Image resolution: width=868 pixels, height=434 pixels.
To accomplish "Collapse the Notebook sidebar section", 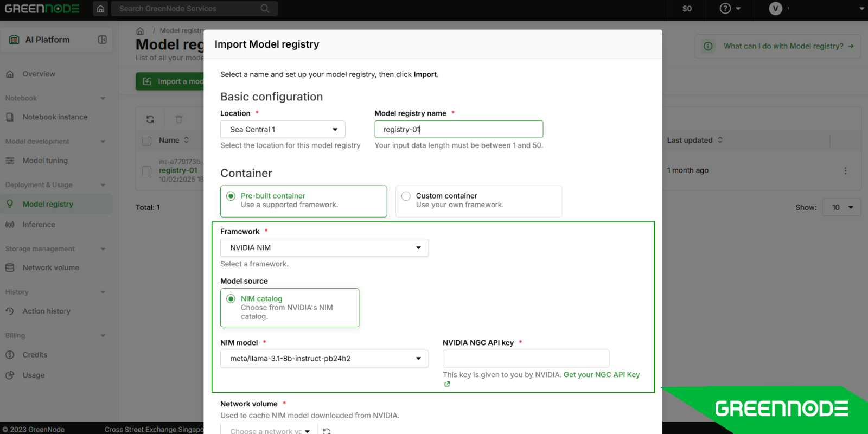I will pos(103,98).
